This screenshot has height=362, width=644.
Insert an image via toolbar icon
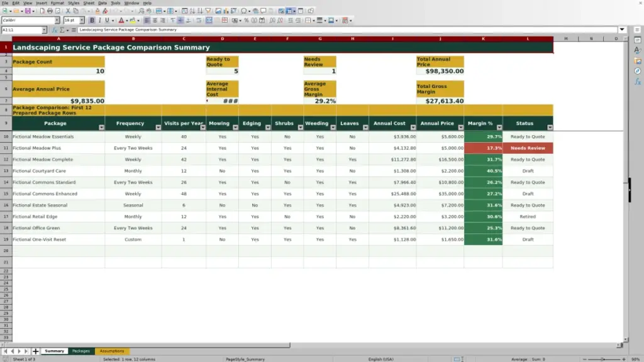pyautogui.click(x=218, y=11)
